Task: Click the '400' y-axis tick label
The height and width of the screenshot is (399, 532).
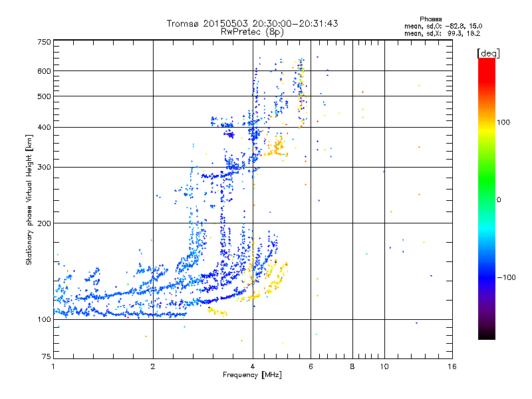Action: tap(45, 128)
